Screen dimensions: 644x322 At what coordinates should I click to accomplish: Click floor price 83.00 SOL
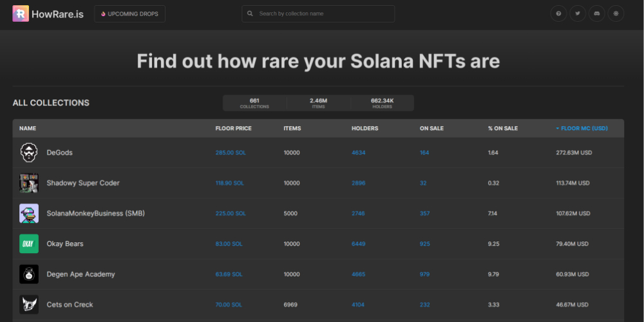pos(229,244)
